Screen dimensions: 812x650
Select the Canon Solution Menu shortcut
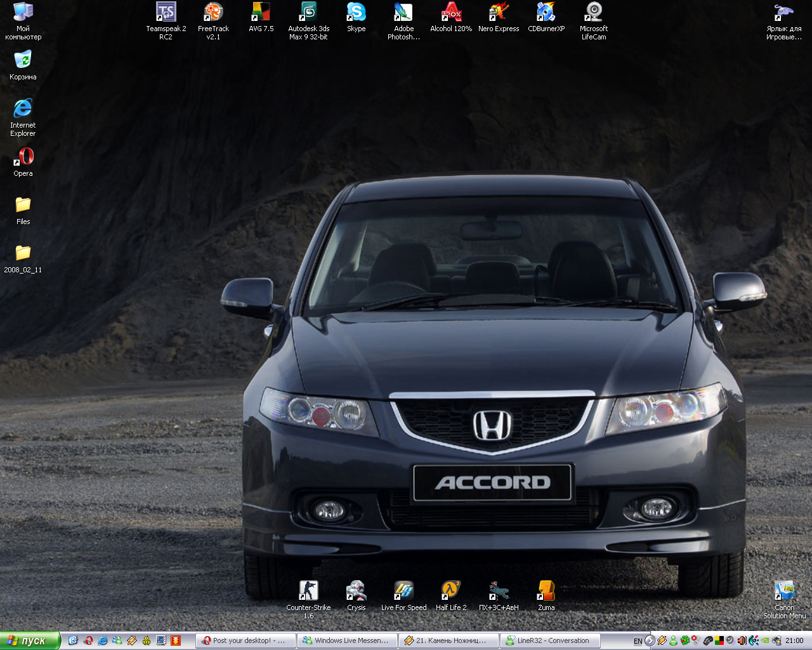tap(785, 600)
